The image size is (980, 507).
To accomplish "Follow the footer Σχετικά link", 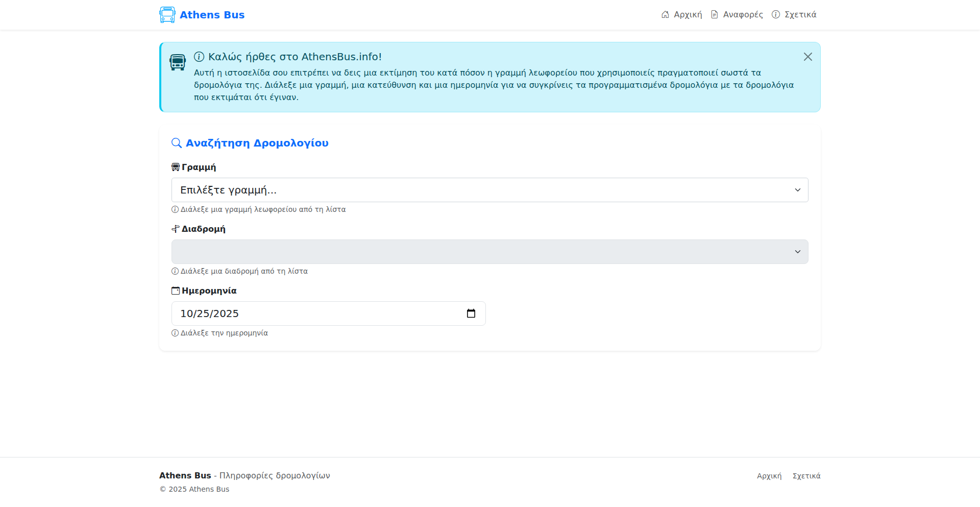I will (x=806, y=476).
